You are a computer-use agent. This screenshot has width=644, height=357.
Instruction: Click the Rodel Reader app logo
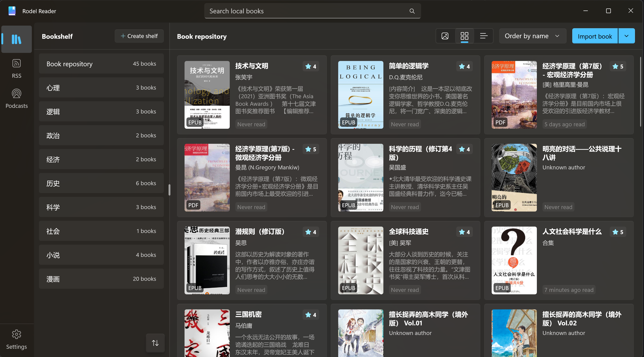12,11
